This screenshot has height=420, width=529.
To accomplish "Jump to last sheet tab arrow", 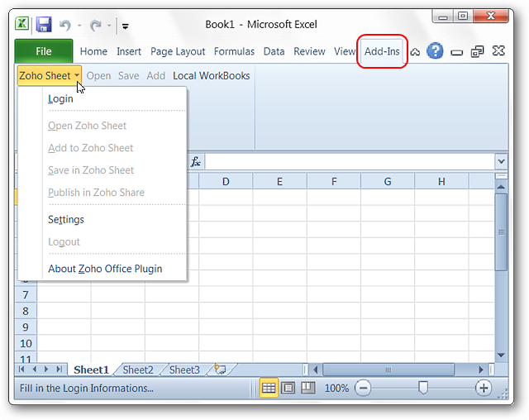I will [59, 369].
